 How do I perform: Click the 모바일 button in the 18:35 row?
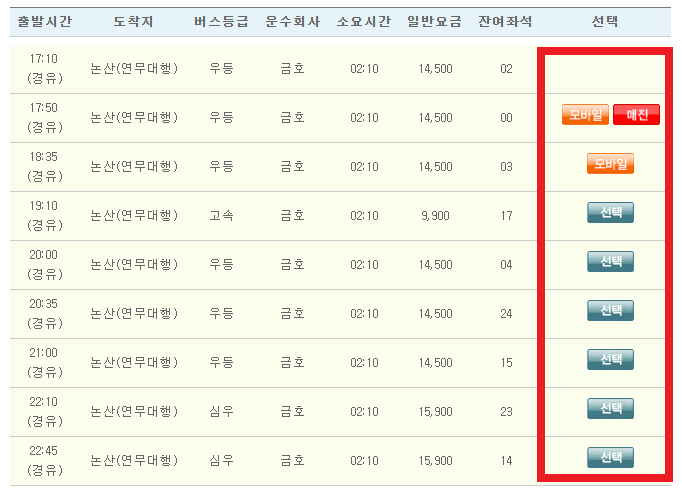point(610,164)
